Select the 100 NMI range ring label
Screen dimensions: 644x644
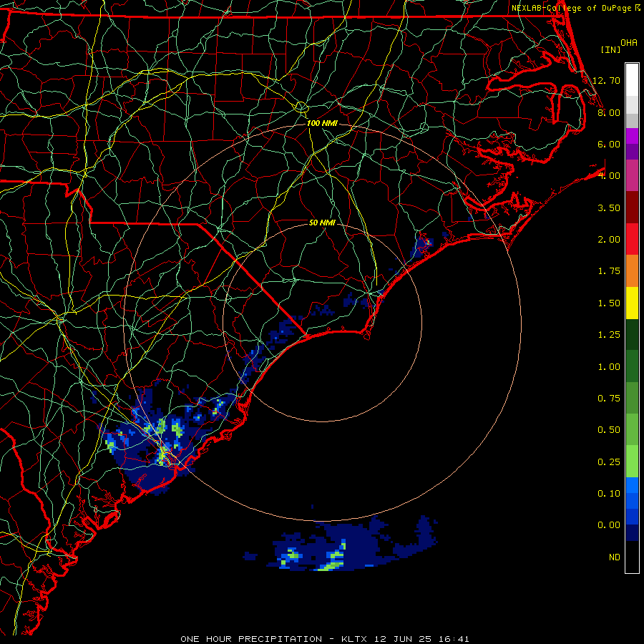pyautogui.click(x=322, y=123)
